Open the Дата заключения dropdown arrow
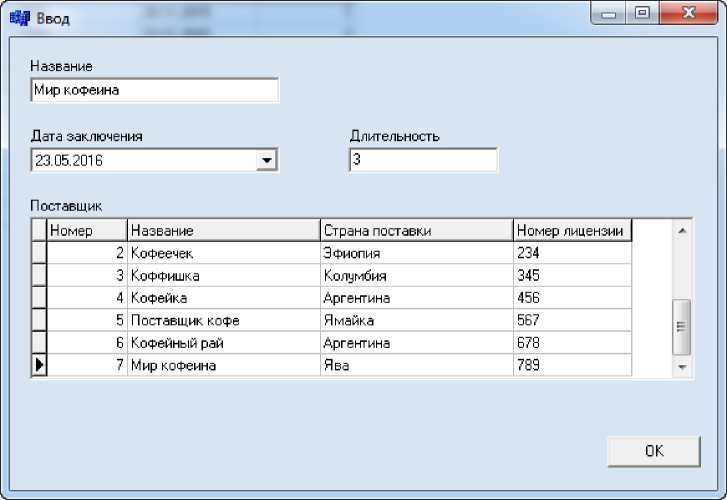Viewport: 727px width, 500px height. pos(267,160)
